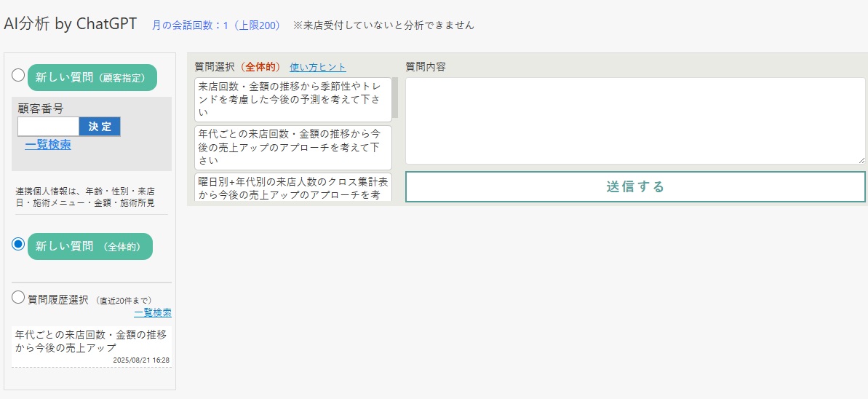The width and height of the screenshot is (868, 399).
Task: Pick the 年代ごとの来店回数 sales approach template
Action: [x=293, y=147]
